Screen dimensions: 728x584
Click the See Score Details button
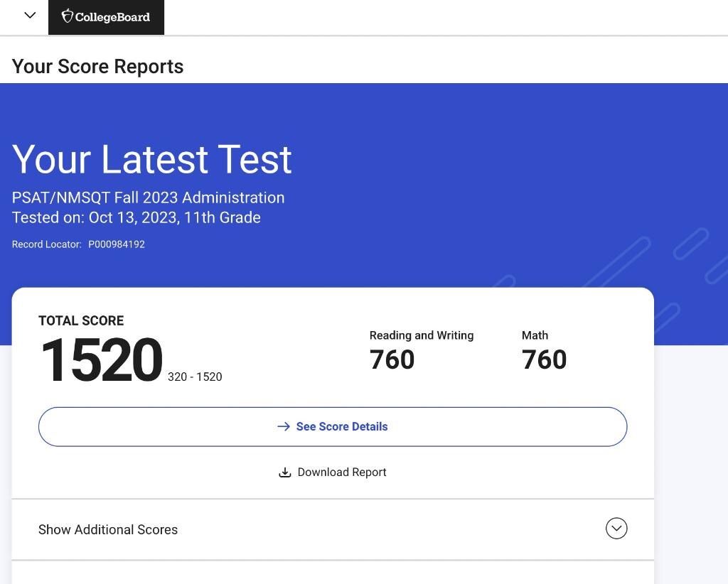332,426
